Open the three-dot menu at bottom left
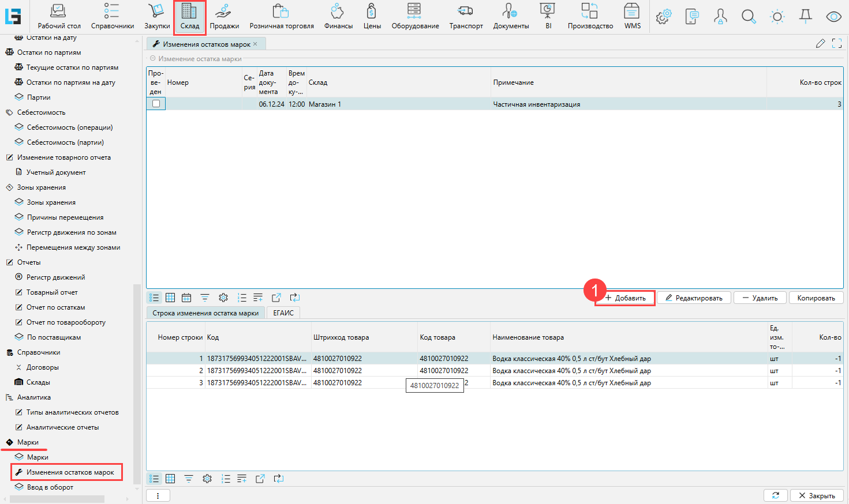849x504 pixels. 158,495
